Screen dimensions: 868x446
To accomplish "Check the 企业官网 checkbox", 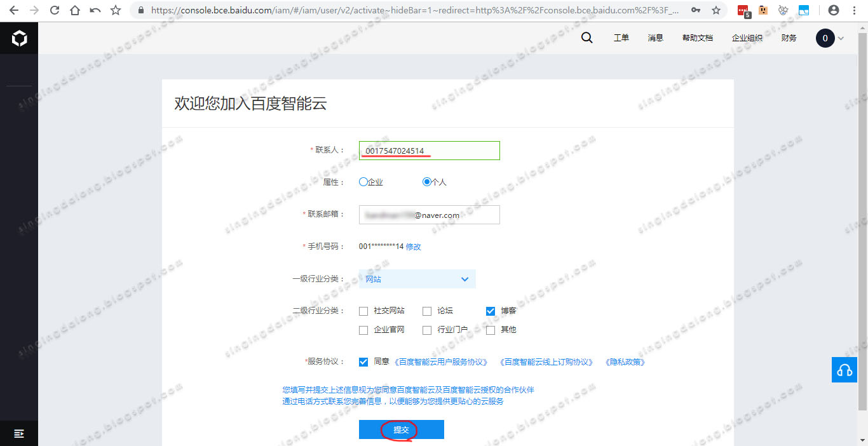I will [x=363, y=330].
